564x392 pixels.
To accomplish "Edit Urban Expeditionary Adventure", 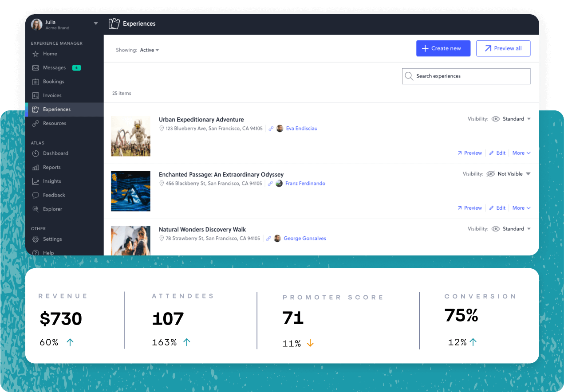I will (497, 153).
